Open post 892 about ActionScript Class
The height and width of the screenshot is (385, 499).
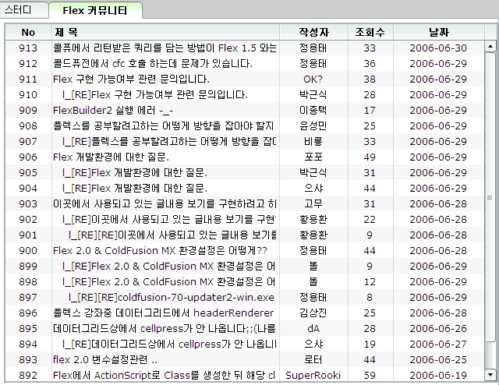click(164, 376)
